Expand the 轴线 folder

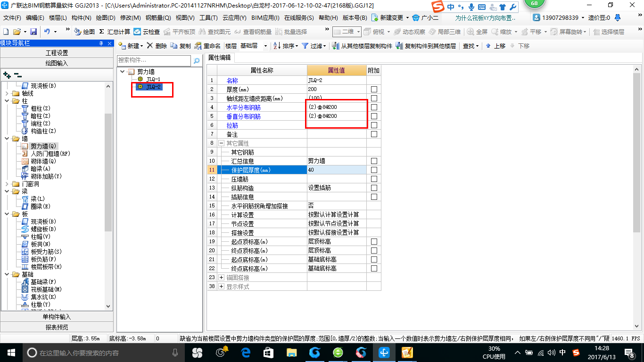tap(7, 93)
